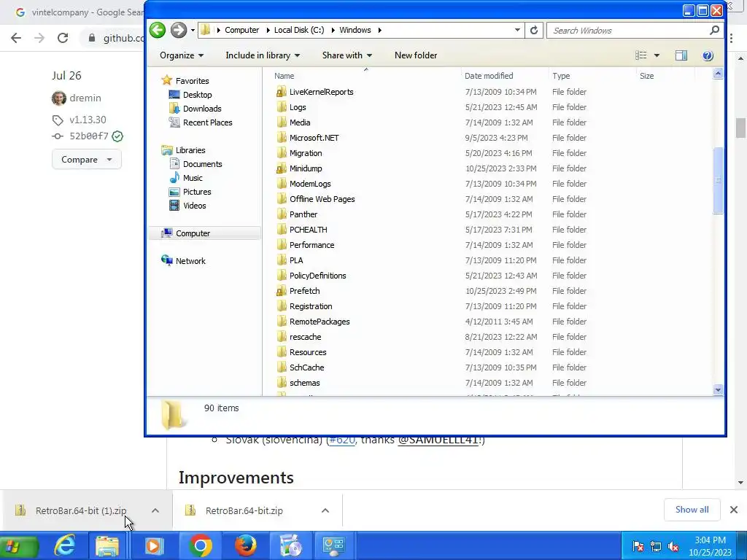
Task: Open Recent Places in Favorites
Action: click(207, 122)
